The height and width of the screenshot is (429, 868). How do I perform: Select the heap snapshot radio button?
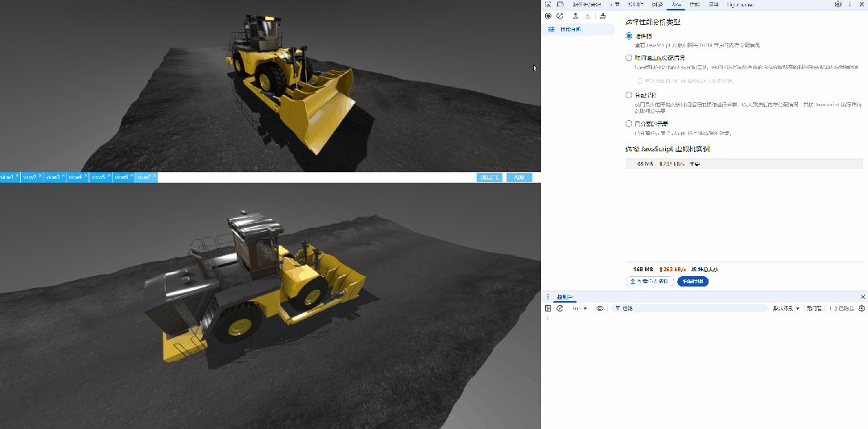[x=629, y=36]
